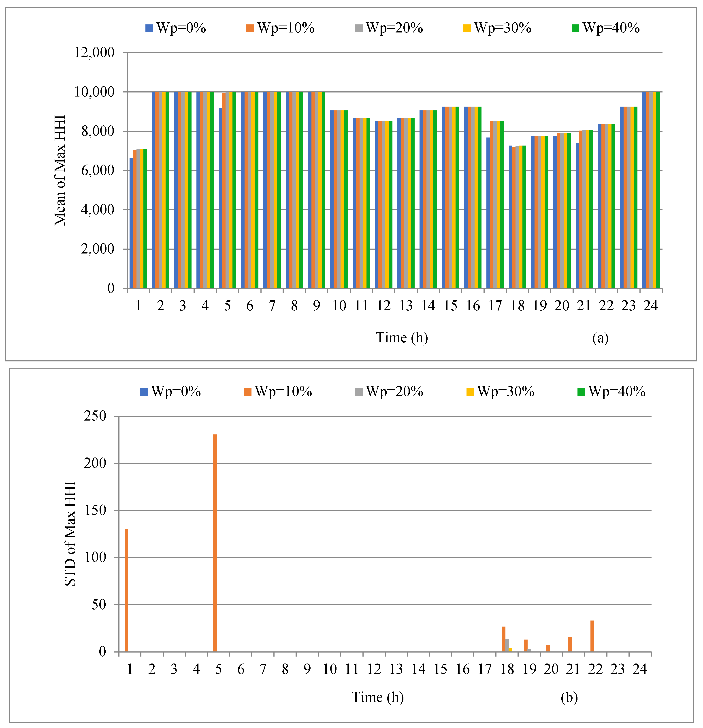
Task: Click green Wp=40% legend swatch in bottom chart
Action: (581, 391)
